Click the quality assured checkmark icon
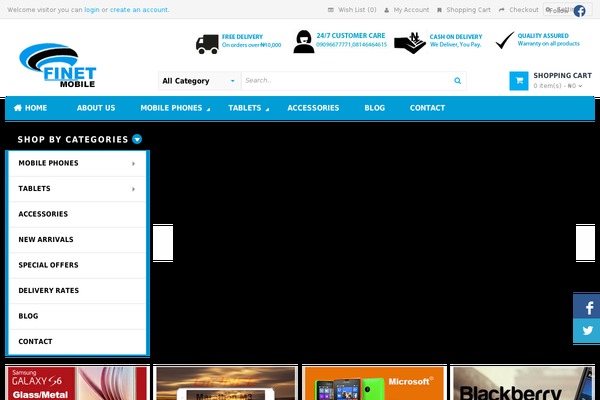Screen dimensions: 600x400 pyautogui.click(x=505, y=40)
